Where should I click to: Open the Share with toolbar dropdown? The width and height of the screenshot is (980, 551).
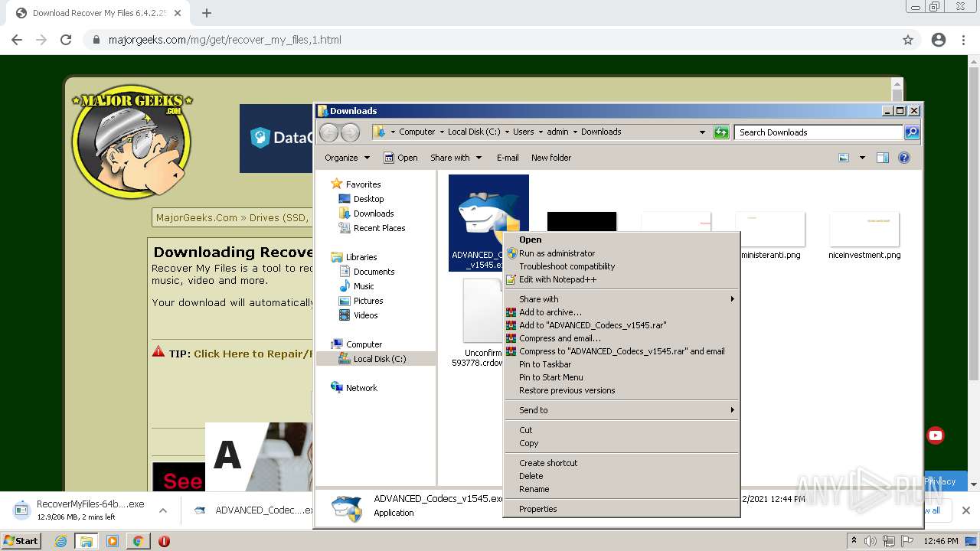pos(456,158)
